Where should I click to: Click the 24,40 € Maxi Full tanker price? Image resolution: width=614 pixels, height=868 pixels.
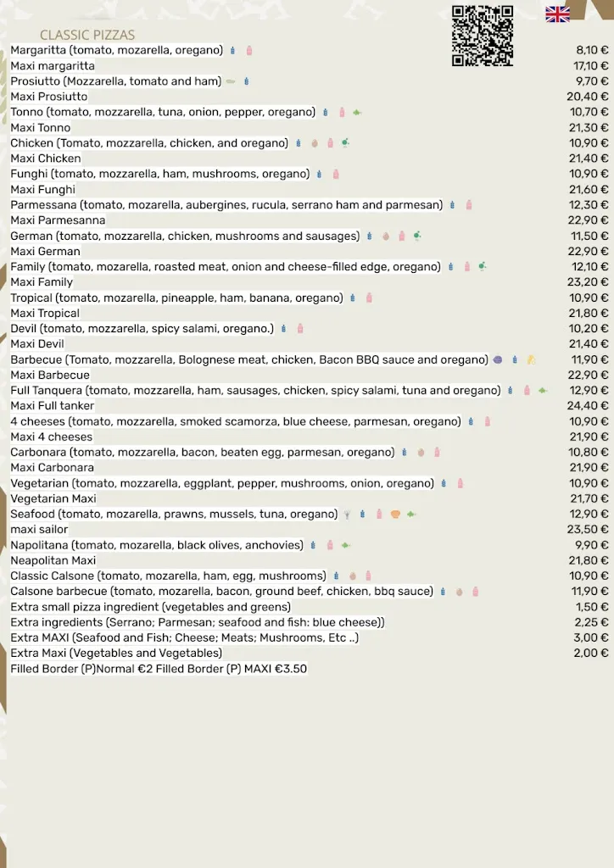click(x=588, y=406)
